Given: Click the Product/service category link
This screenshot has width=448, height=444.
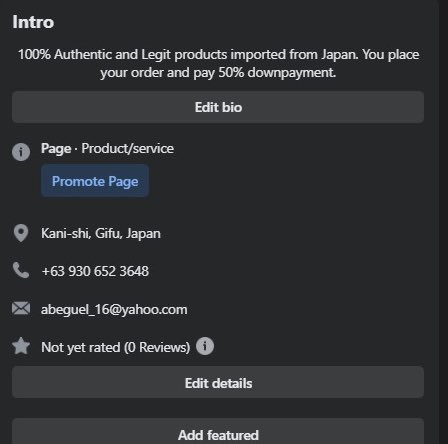Looking at the screenshot, I should [x=128, y=149].
